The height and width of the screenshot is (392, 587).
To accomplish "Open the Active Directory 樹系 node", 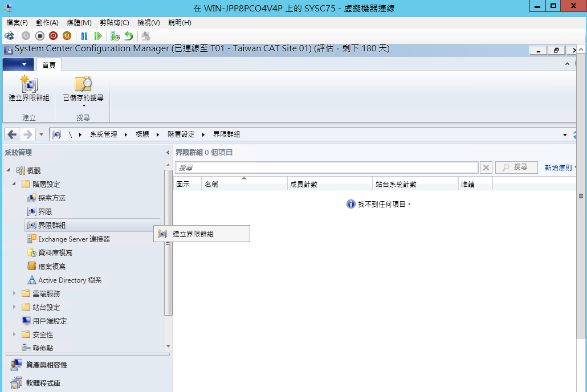I will [64, 280].
